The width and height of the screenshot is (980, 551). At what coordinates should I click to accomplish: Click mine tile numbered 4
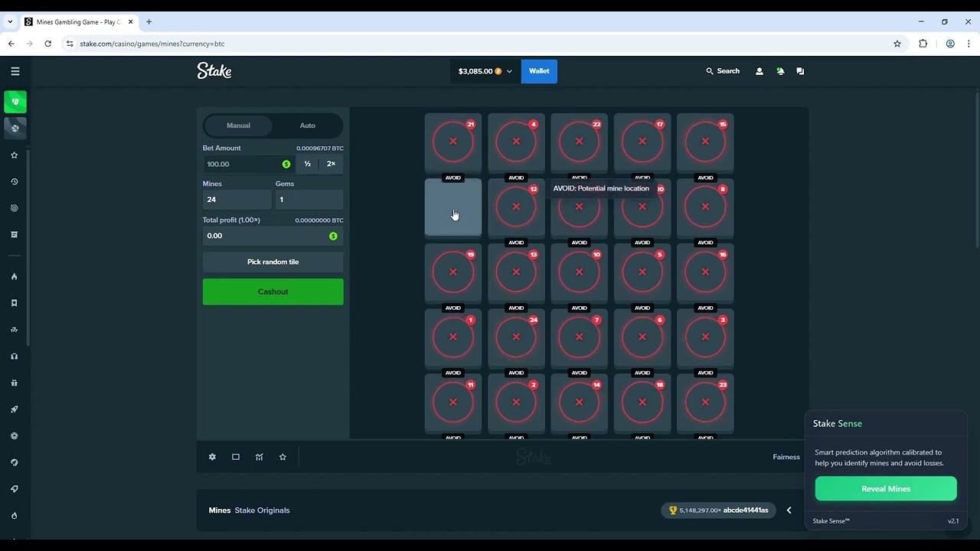516,142
